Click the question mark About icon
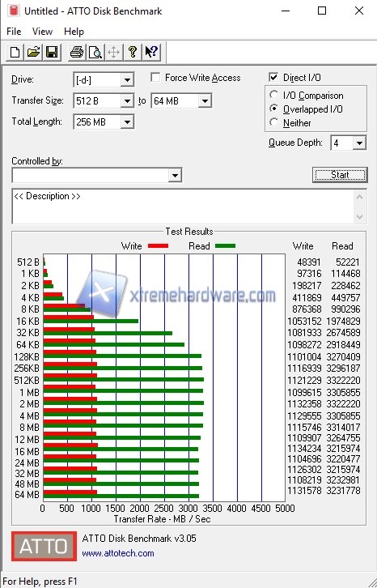The width and height of the screenshot is (377, 588). (x=133, y=52)
